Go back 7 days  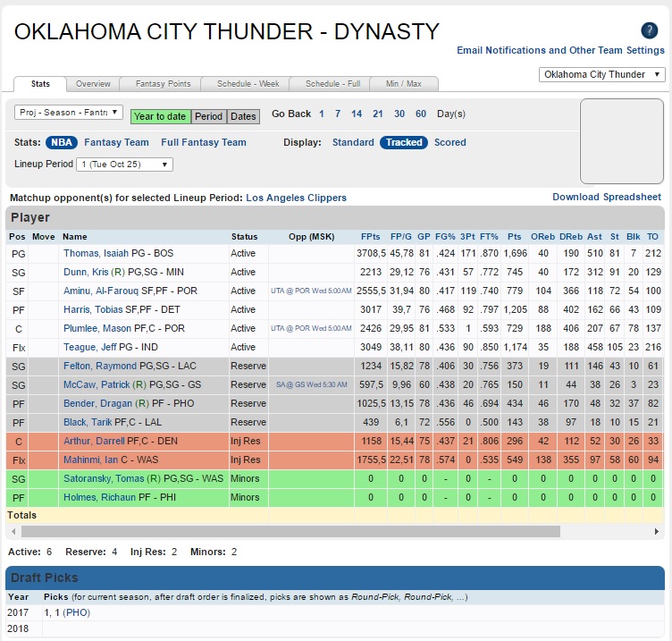338,114
